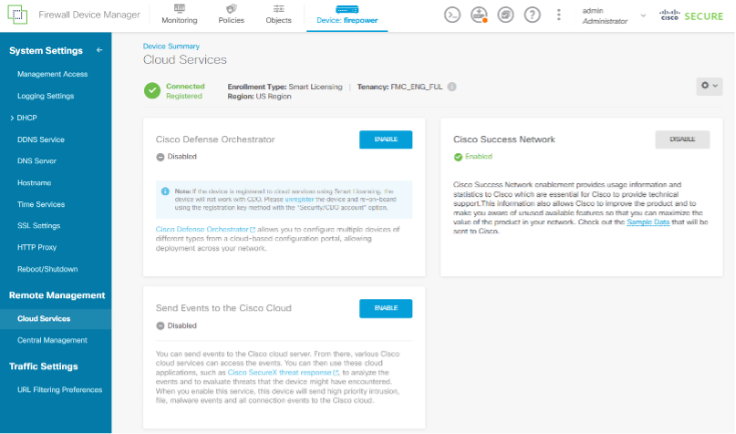The image size is (736, 434).
Task: Click the tenancy info icon
Action: [x=452, y=87]
